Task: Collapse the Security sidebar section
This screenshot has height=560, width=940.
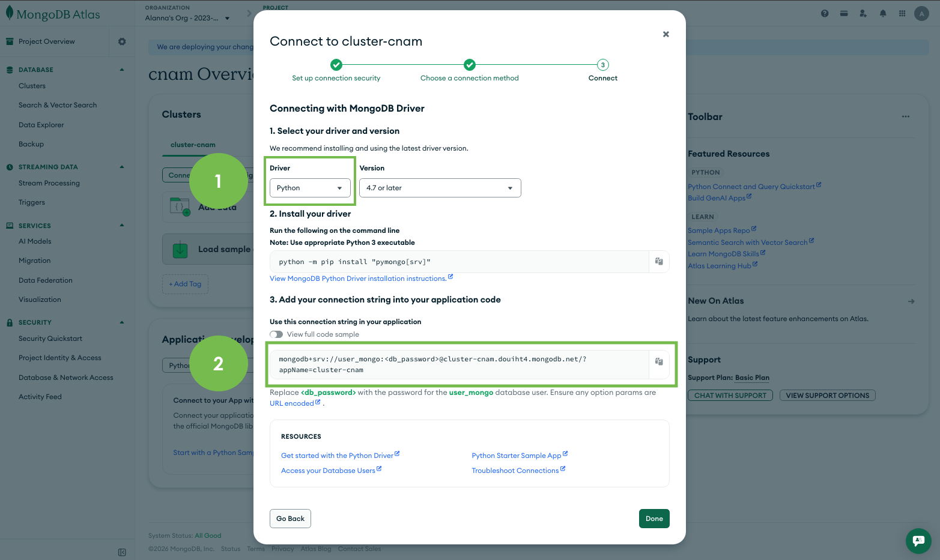Action: point(122,322)
